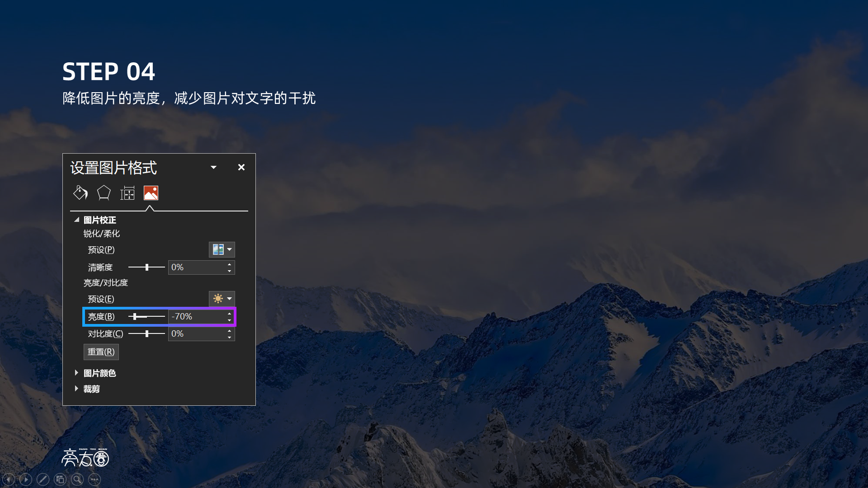Show all slides via slideshow control icon
The width and height of the screenshot is (868, 488).
pyautogui.click(x=60, y=479)
